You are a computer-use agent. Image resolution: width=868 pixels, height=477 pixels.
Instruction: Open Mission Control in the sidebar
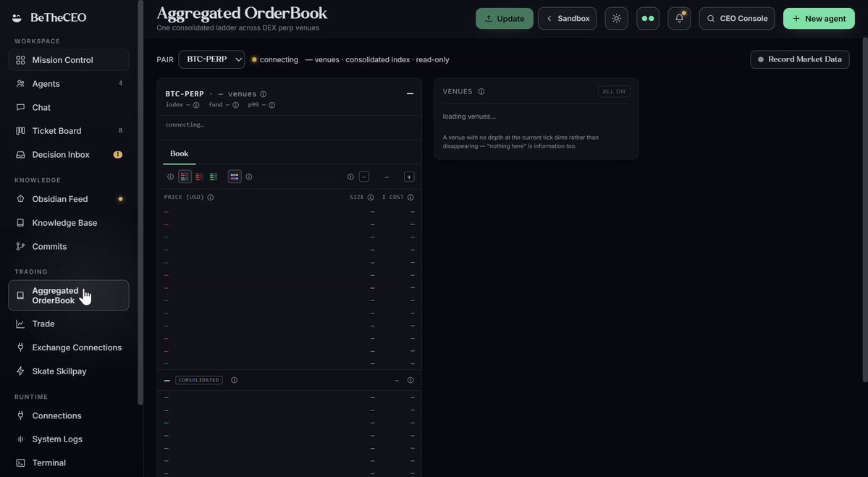pos(69,60)
